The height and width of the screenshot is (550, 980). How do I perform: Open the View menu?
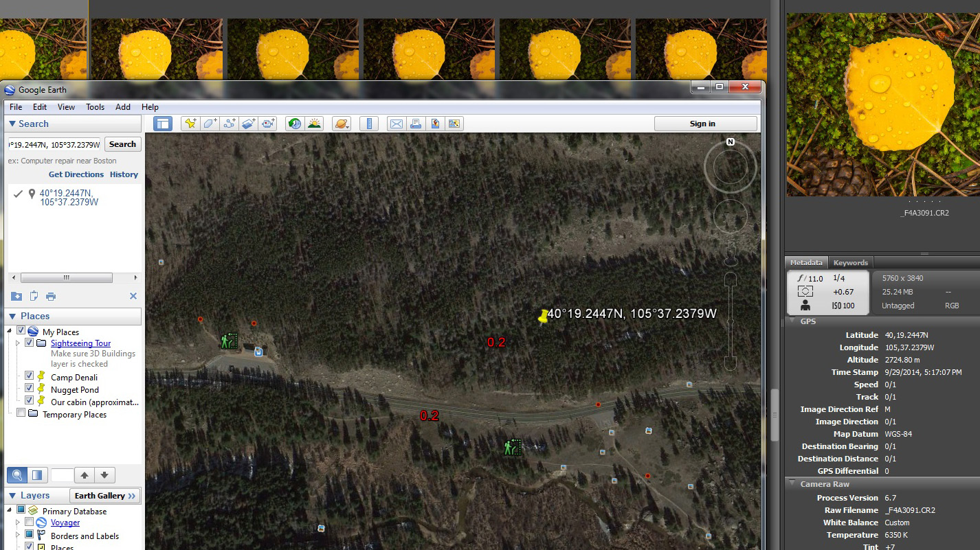(66, 107)
